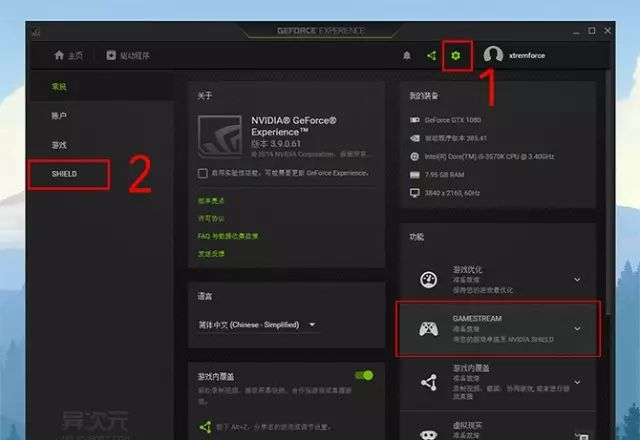Click the game optimization gauge icon

tap(429, 280)
